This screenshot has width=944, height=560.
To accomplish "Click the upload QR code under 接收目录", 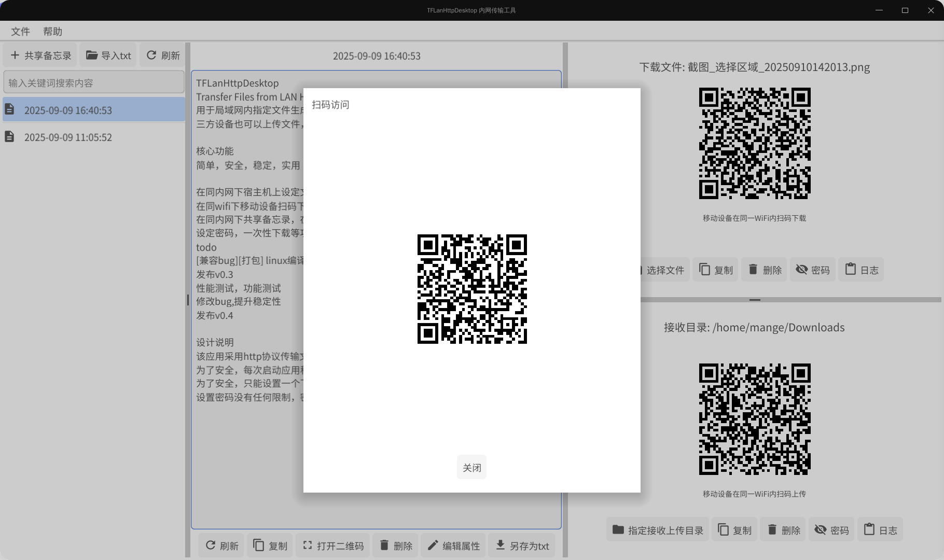I will pyautogui.click(x=755, y=419).
